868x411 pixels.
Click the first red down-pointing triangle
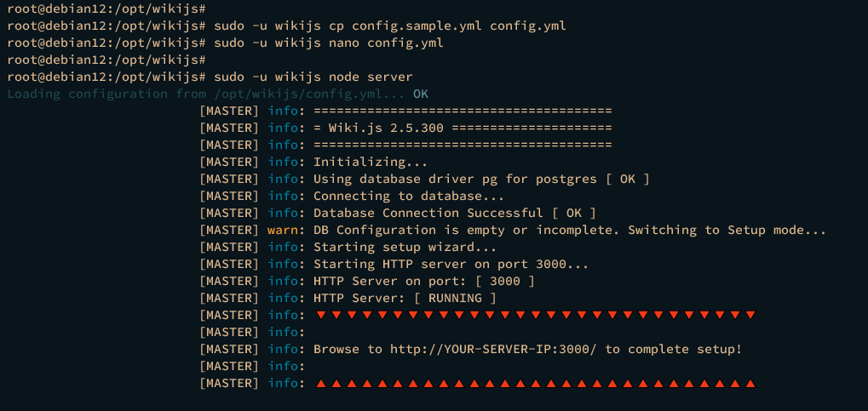coord(320,316)
